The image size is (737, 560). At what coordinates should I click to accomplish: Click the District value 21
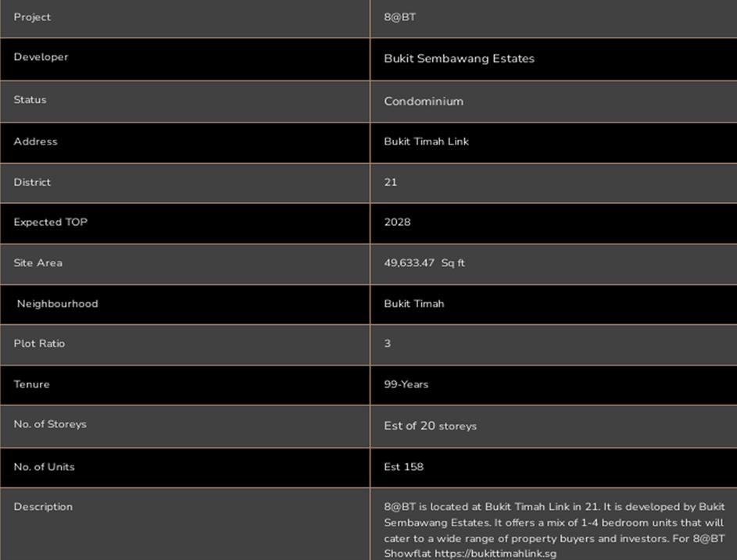[390, 182]
